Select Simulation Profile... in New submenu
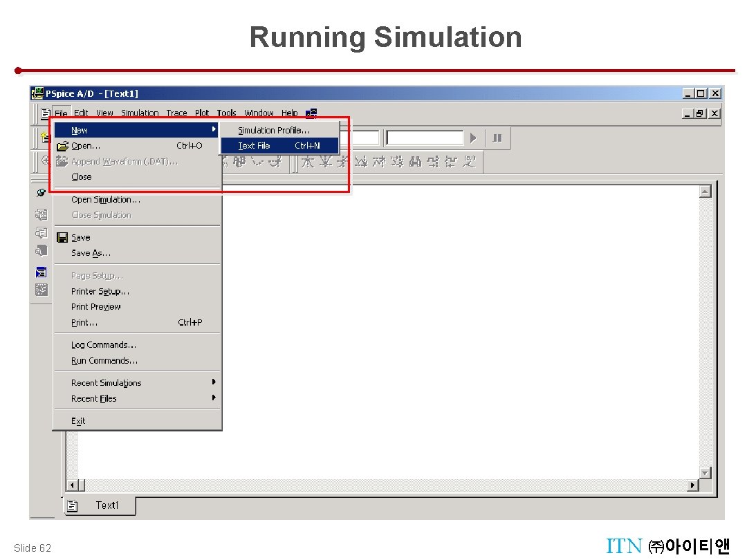Viewport: 747px width, 560px height. click(279, 130)
